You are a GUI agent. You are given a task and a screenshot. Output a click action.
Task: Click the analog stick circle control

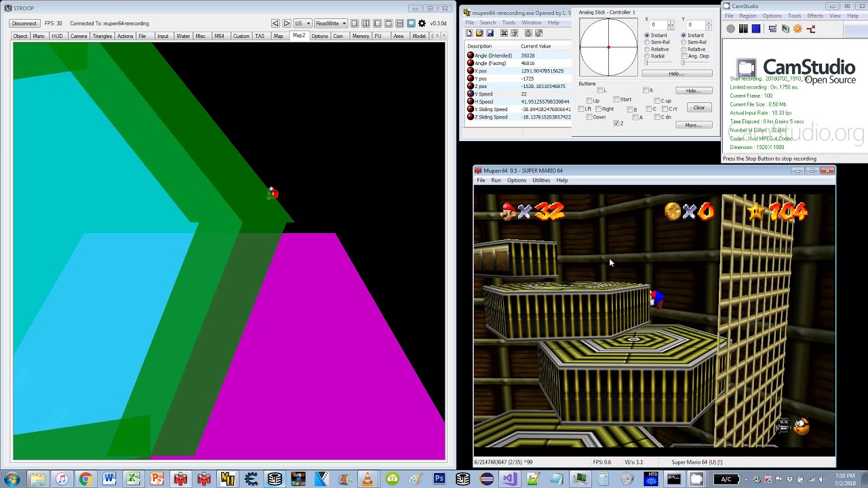point(608,47)
